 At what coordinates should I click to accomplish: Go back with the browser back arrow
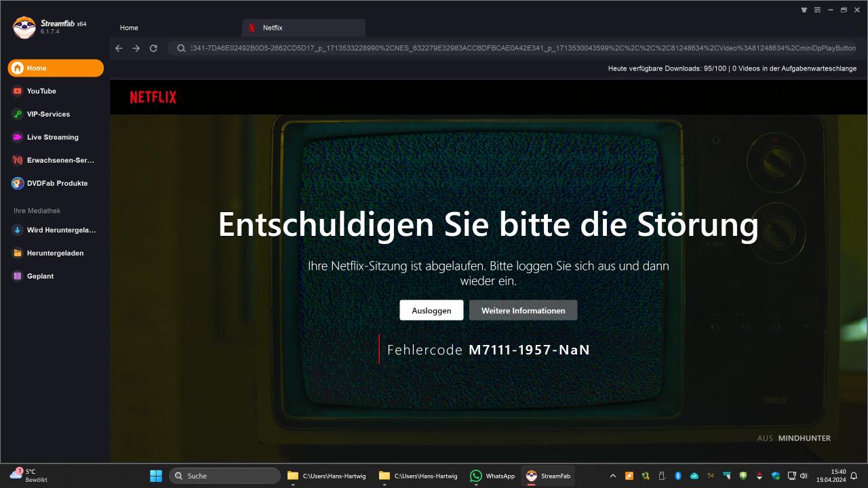coord(119,48)
